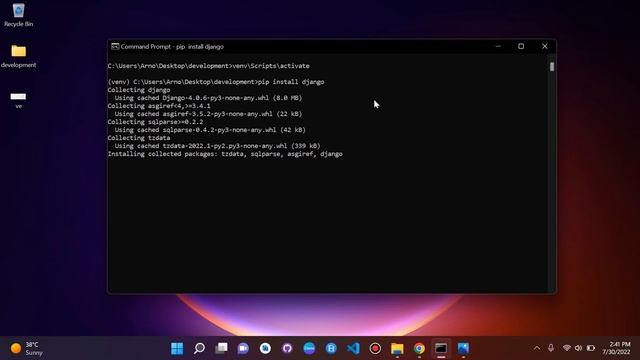Open the volume speaker tray icon
The width and height of the screenshot is (640, 360).
point(578,348)
